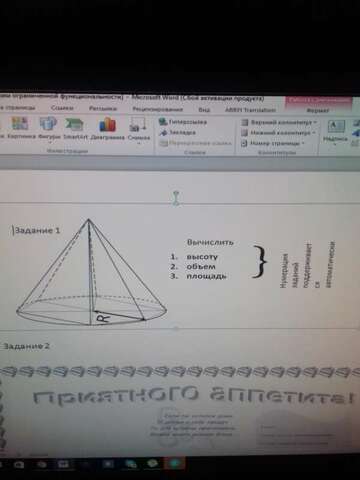Viewport: 360px width, 480px height.
Task: Open the Фигуры shapes gallery
Action: click(x=49, y=129)
